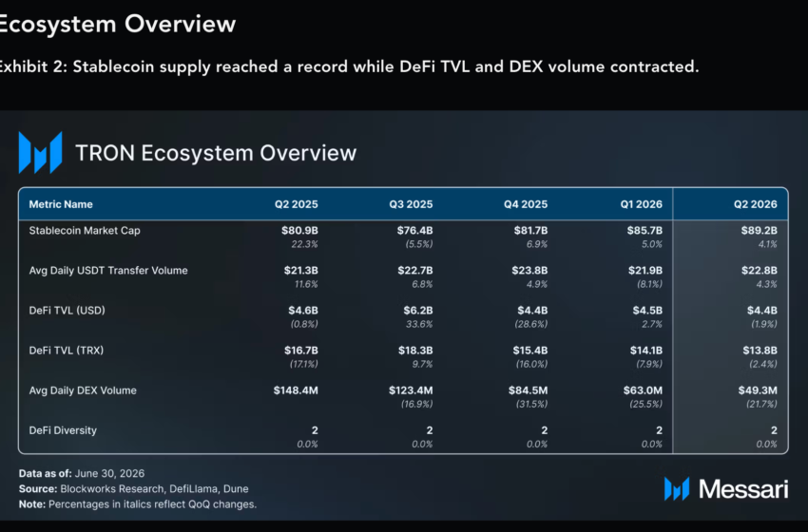
Task: Click the "(17.1%)" change figure
Action: pos(303,364)
